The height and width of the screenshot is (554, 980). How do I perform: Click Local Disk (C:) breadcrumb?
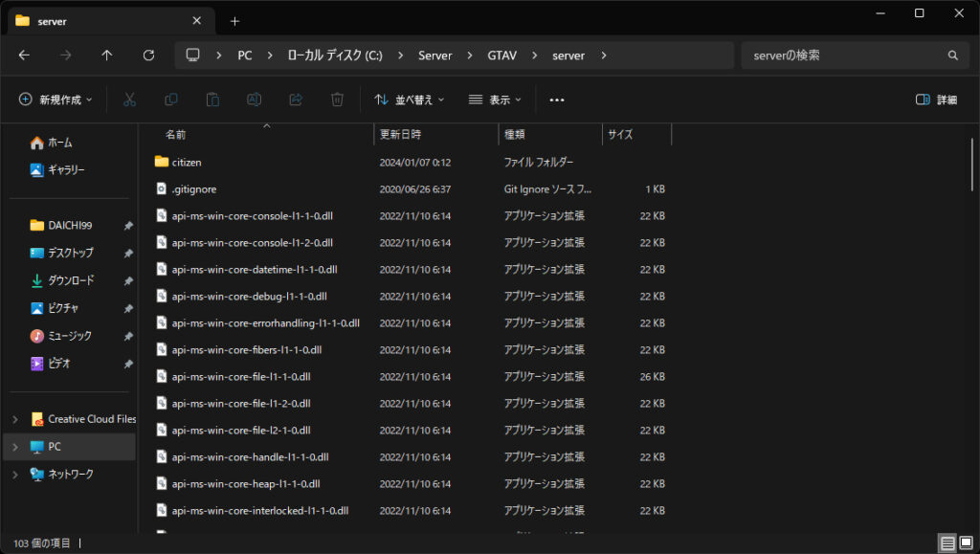[335, 55]
